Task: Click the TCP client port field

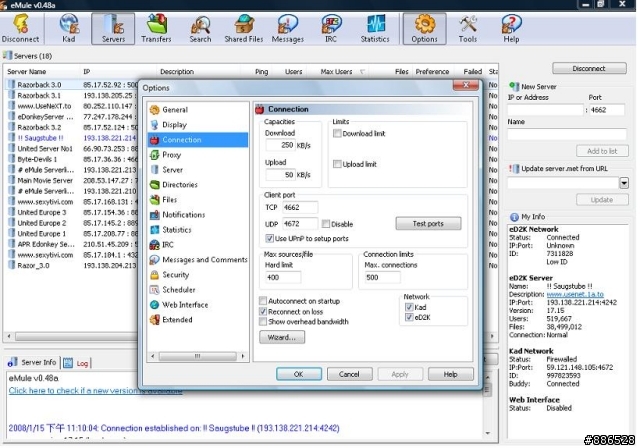Action: (300, 207)
